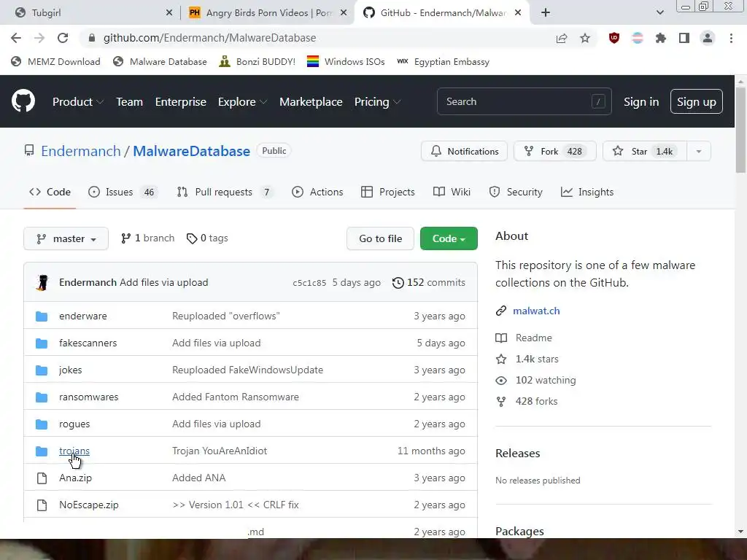Open a new tab with plus icon

pyautogui.click(x=546, y=13)
